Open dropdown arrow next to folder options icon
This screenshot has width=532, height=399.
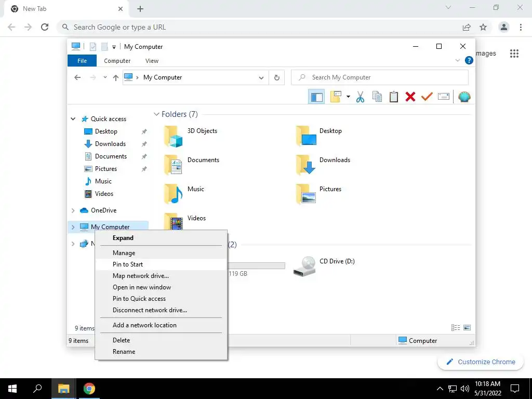(x=348, y=97)
